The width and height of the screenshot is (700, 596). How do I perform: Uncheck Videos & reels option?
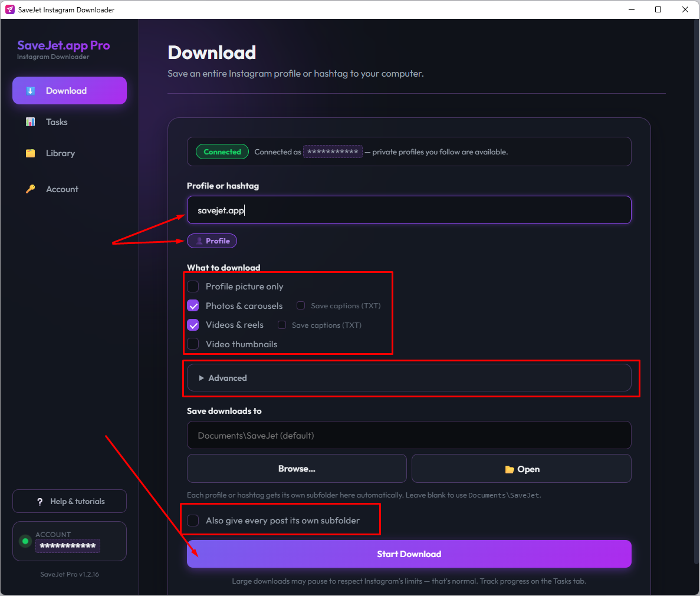(x=193, y=325)
